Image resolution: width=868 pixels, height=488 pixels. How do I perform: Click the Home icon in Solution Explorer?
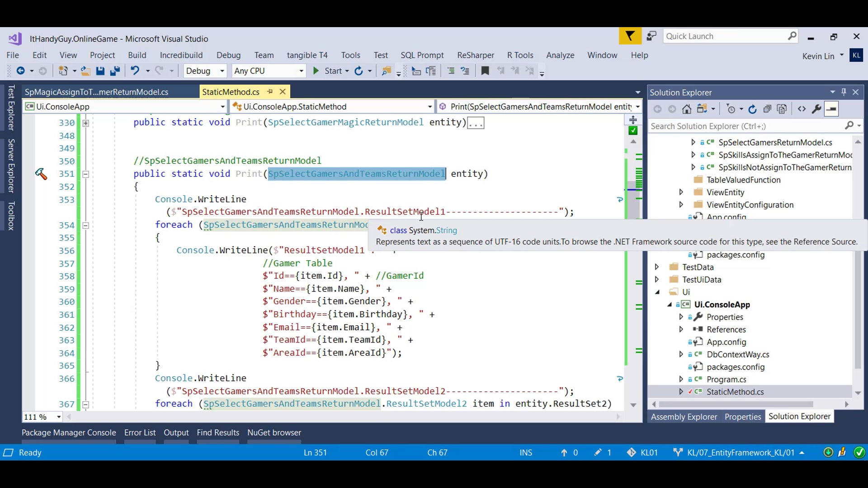pos(687,109)
